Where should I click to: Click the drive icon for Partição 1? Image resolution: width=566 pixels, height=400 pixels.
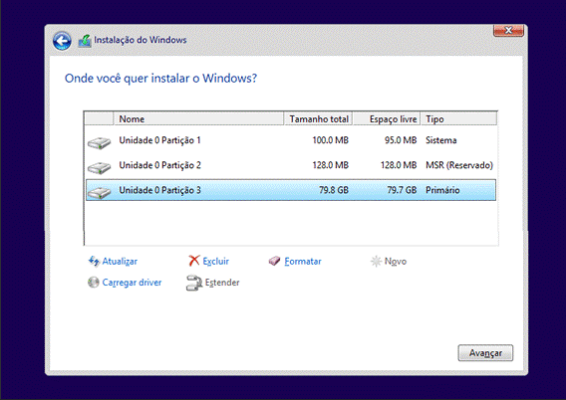click(99, 143)
